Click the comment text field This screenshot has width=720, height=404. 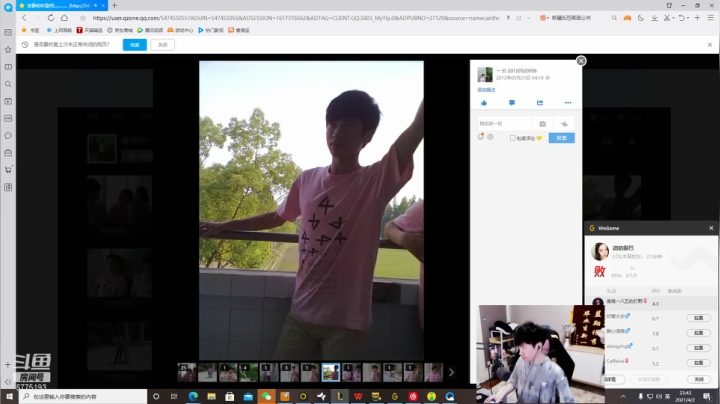coord(504,123)
